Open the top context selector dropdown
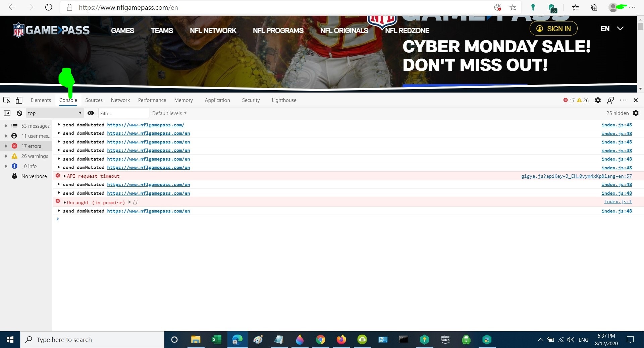This screenshot has height=348, width=644. 55,113
